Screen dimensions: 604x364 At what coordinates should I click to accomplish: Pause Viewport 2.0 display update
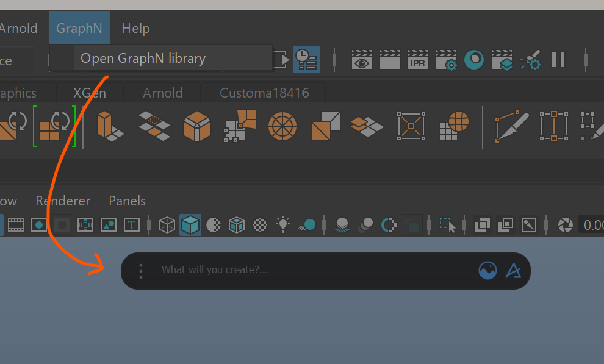pyautogui.click(x=558, y=60)
